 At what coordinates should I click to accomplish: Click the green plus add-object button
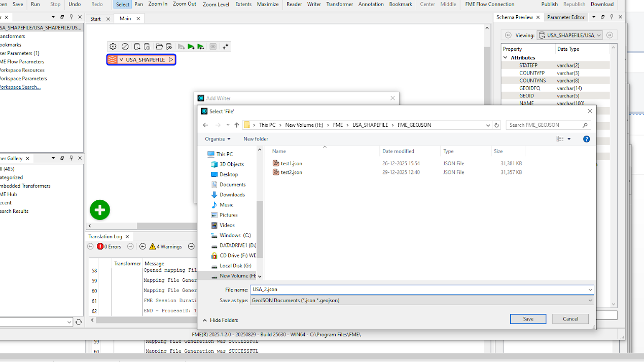(100, 210)
